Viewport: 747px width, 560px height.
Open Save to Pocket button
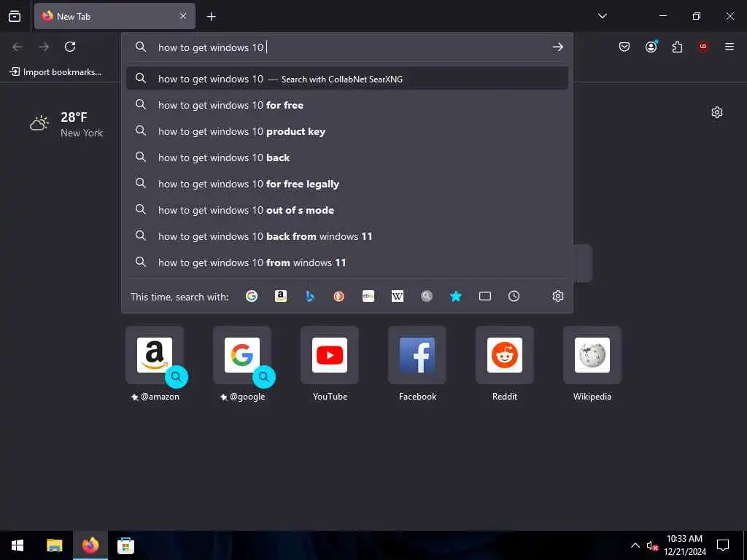coord(624,47)
